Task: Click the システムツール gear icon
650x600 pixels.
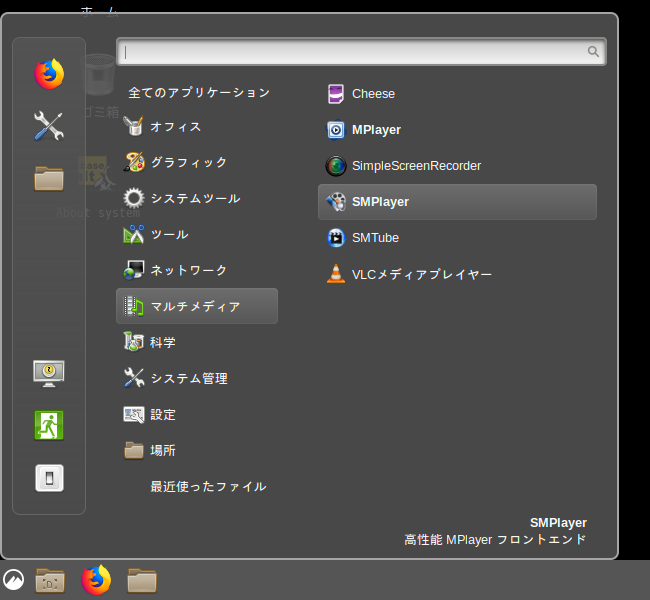Action: (x=134, y=198)
